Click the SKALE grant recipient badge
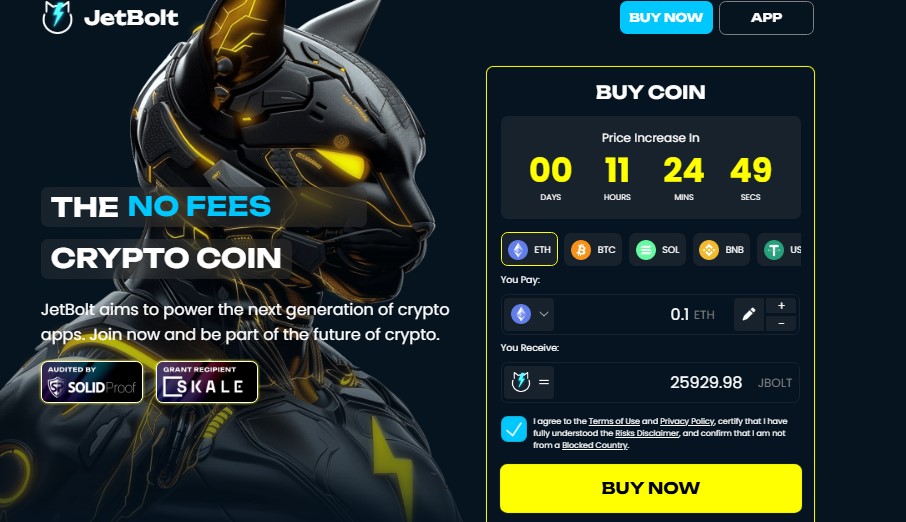Image resolution: width=906 pixels, height=522 pixels. [x=207, y=382]
